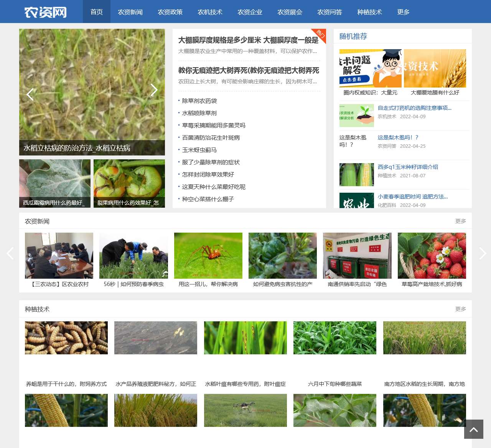Open 草莓采摘期能用多菌灵吗 link

(214, 126)
